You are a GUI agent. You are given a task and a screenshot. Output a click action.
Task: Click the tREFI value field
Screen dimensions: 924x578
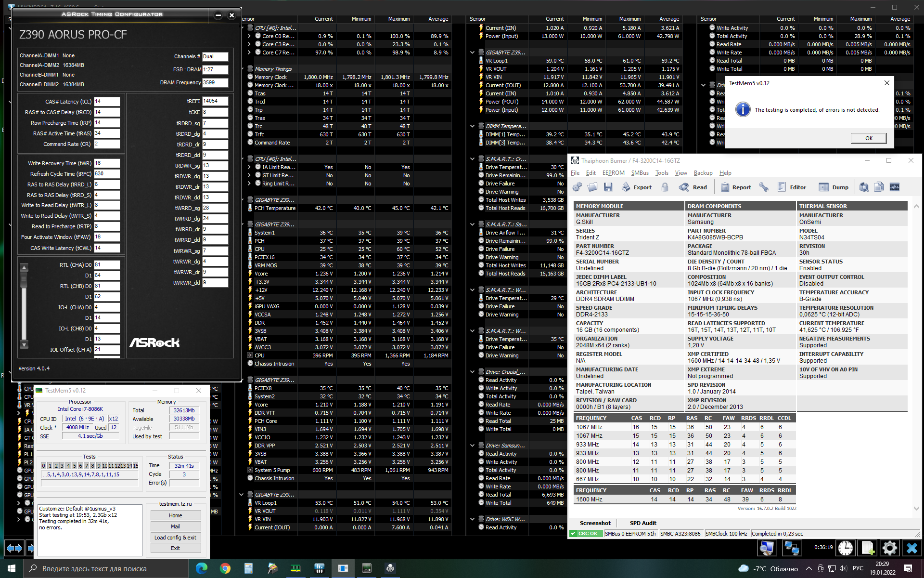click(x=215, y=101)
